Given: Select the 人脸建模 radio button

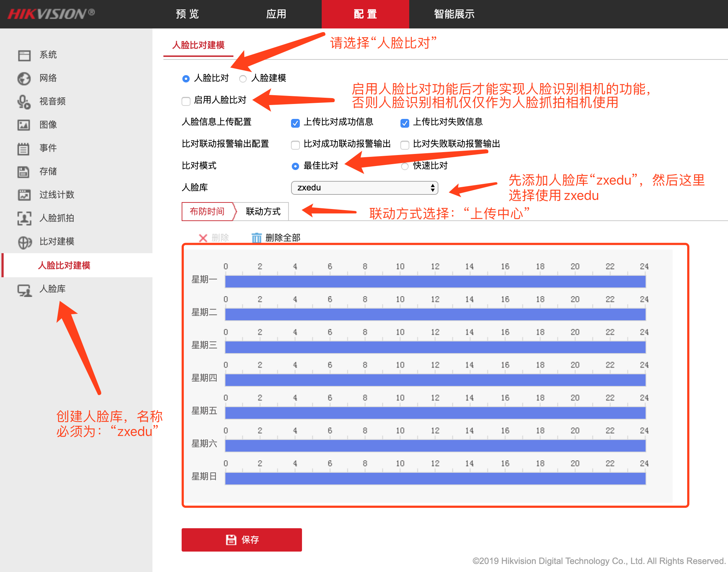Looking at the screenshot, I should point(243,79).
